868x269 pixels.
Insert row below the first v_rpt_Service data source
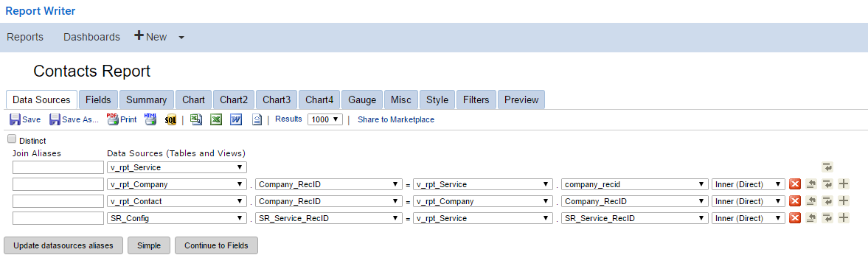[827, 167]
